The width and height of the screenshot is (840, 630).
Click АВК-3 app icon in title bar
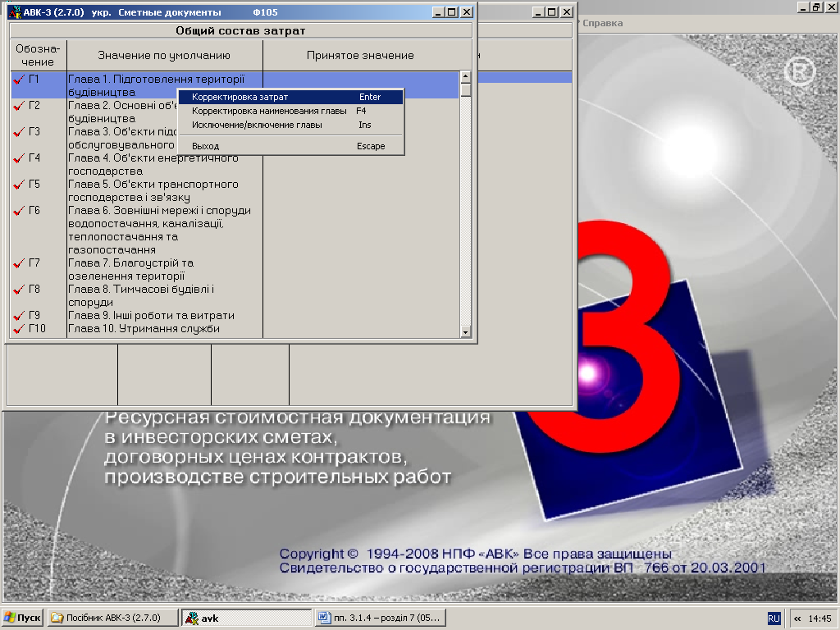pos(15,11)
